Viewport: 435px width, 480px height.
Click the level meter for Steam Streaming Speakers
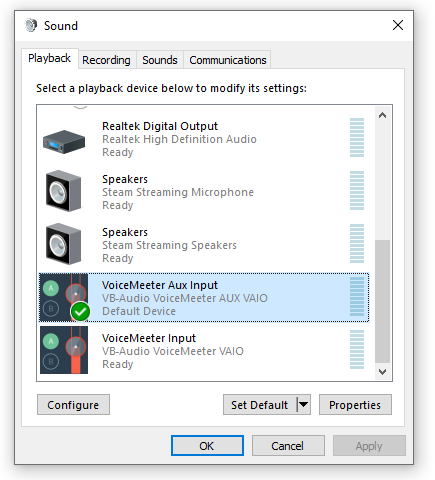pos(357,243)
